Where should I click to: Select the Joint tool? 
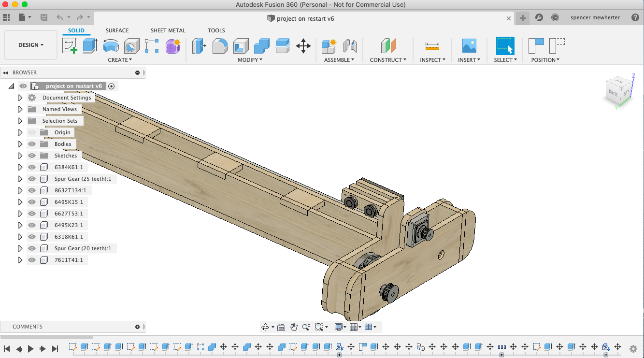point(350,46)
